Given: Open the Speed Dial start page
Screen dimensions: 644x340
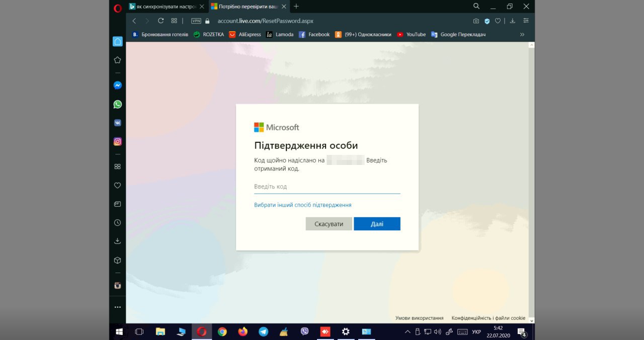Looking at the screenshot, I should pyautogui.click(x=174, y=21).
